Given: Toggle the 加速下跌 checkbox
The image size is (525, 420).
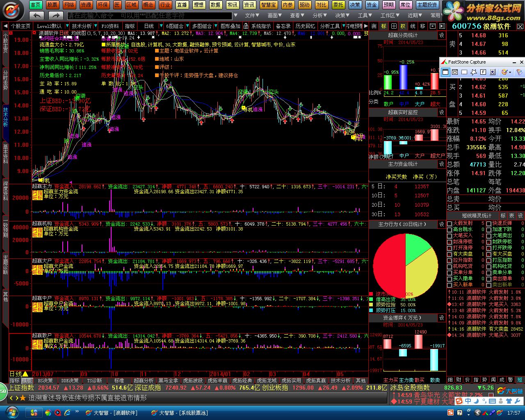Looking at the screenshot, I should point(488,230).
